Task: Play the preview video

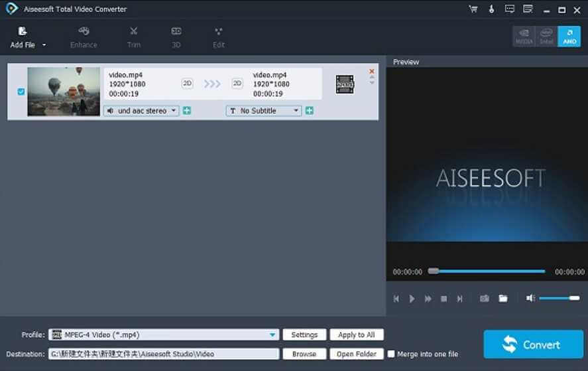Action: coord(412,299)
